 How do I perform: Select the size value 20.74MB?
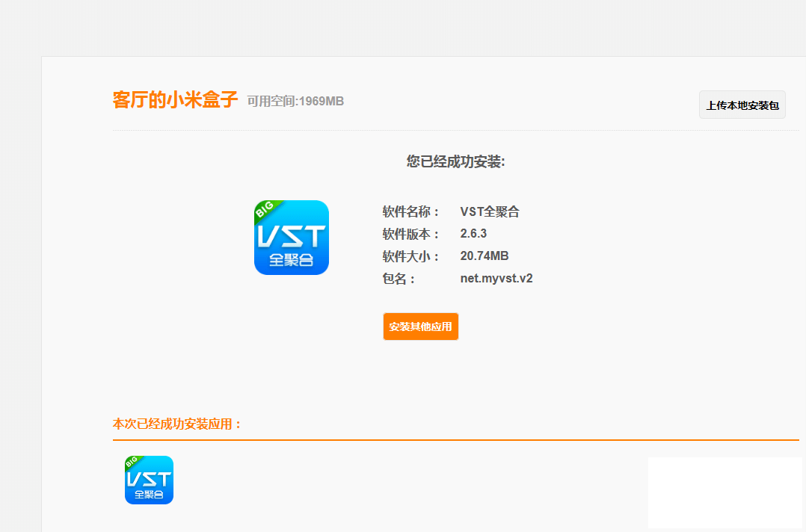point(484,256)
